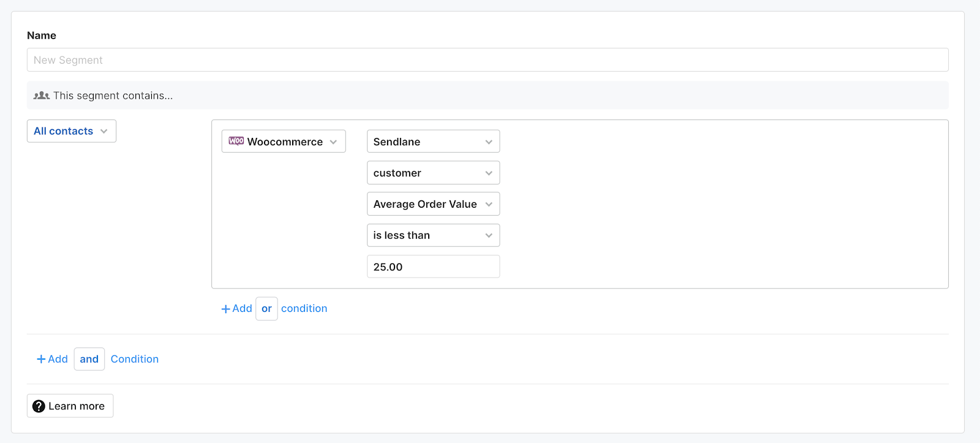Click the WooCommerce logo icon
Image resolution: width=980 pixels, height=443 pixels.
click(x=236, y=141)
